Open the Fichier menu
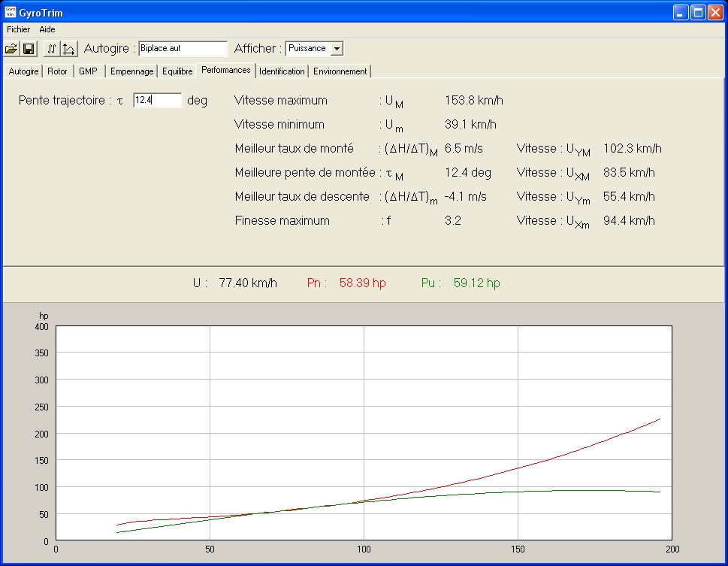The width and height of the screenshot is (728, 566). click(18, 29)
